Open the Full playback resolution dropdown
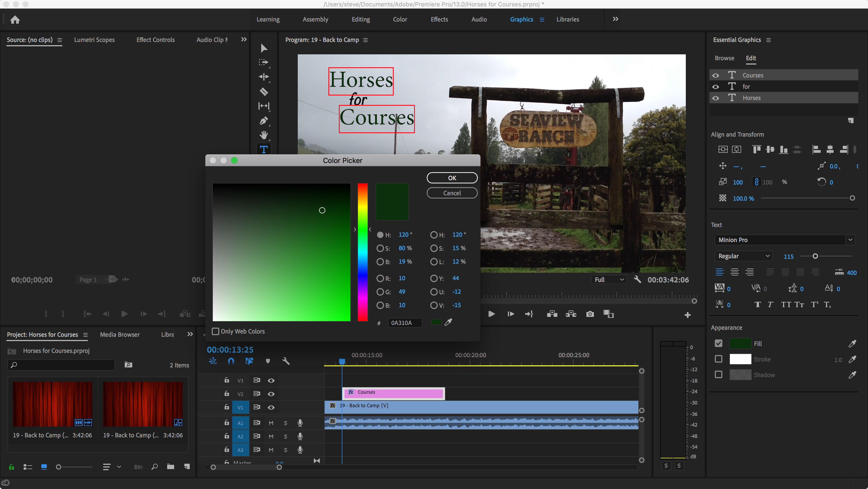The image size is (868, 489). [x=609, y=279]
